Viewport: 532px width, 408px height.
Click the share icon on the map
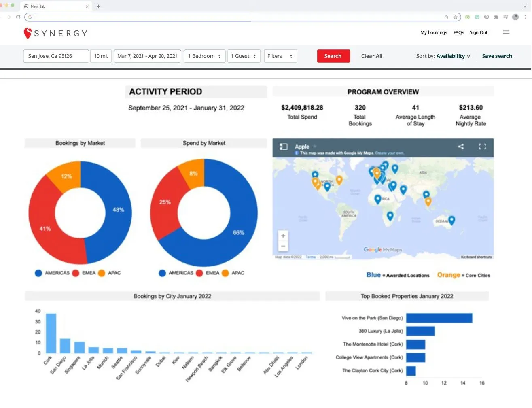click(460, 147)
